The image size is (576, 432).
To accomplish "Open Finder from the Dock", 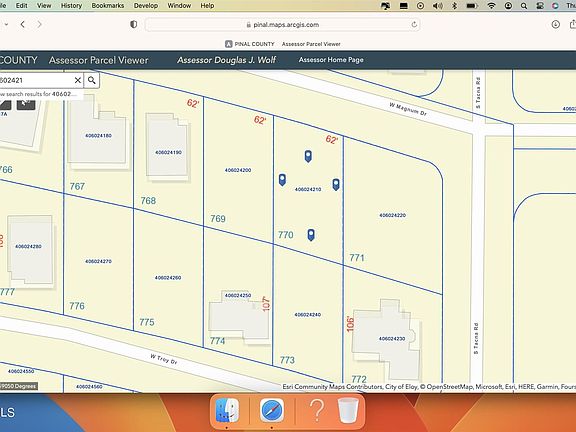I will (227, 410).
